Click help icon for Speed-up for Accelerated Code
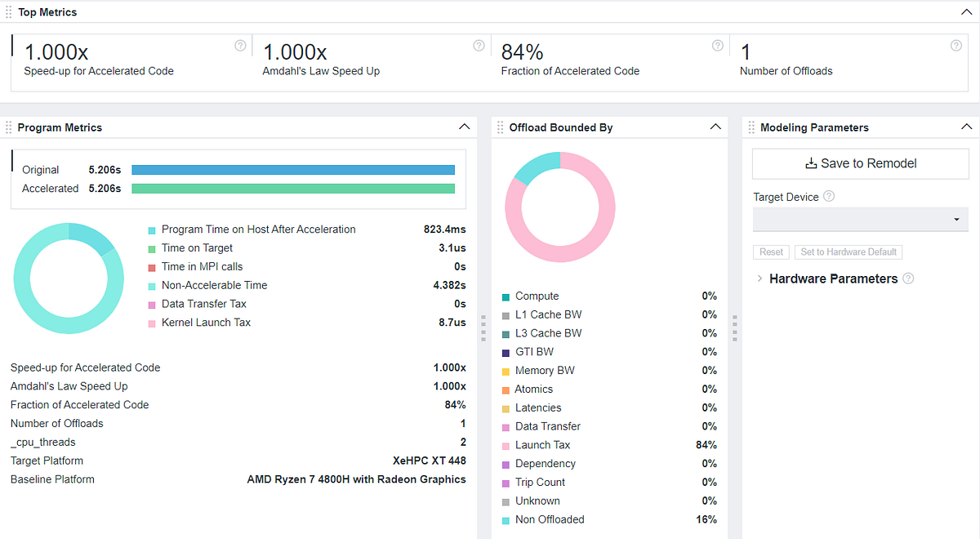 coord(240,46)
